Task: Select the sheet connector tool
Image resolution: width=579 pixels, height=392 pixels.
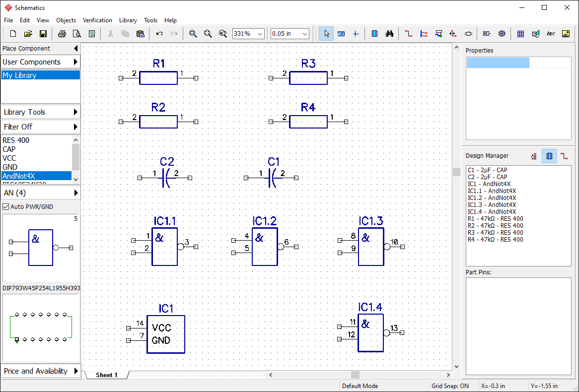Action: pos(468,34)
